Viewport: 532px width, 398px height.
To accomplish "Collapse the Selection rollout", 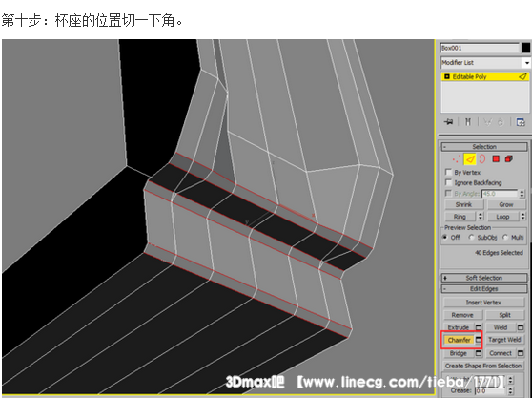I will pyautogui.click(x=484, y=147).
